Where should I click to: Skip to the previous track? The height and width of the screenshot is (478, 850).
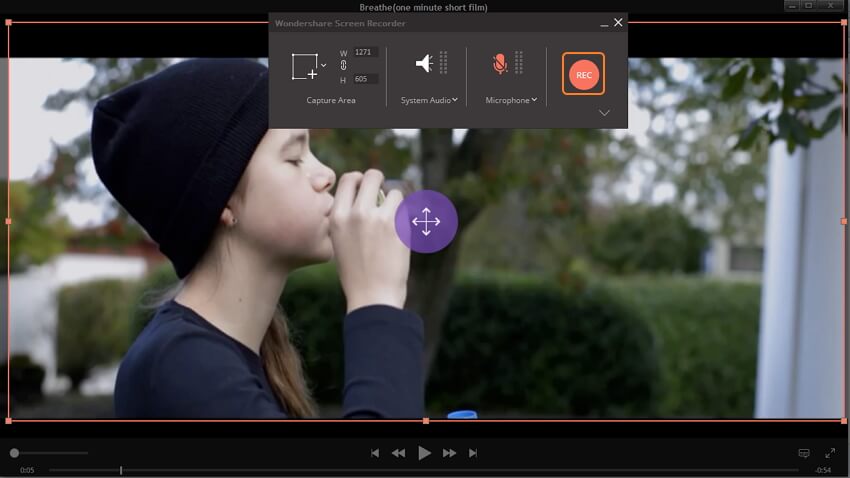[x=375, y=453]
